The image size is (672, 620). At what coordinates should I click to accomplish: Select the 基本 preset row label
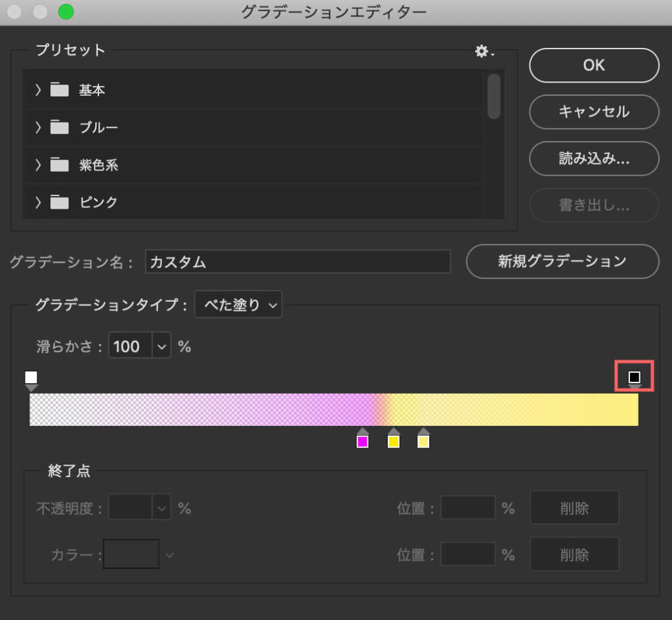click(x=92, y=90)
